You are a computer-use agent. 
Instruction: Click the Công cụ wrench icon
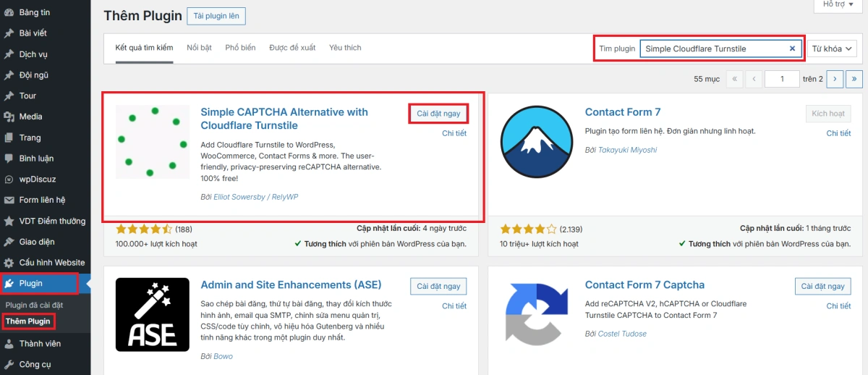pyautogui.click(x=9, y=365)
